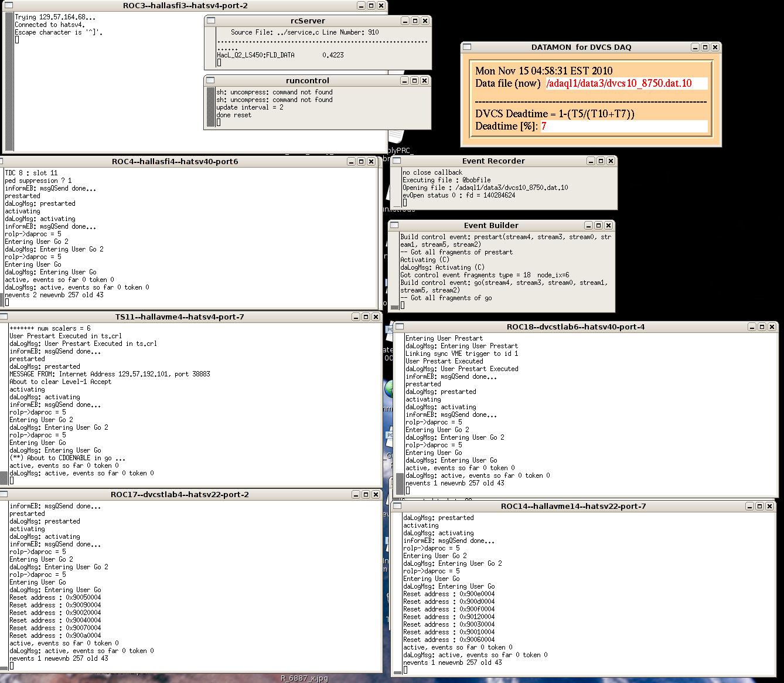Click 'Reset address : 0x90050004' in ROC17
This screenshot has width=784, height=683.
55,597
